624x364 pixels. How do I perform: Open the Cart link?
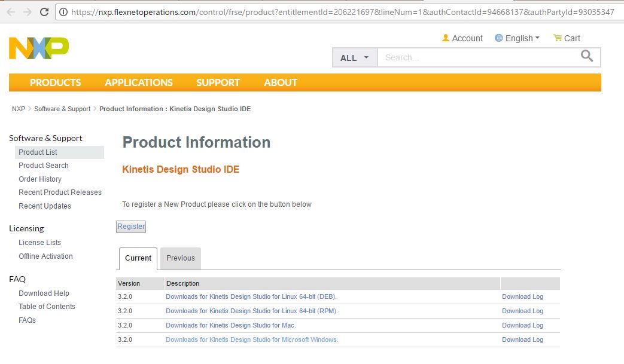click(x=572, y=38)
